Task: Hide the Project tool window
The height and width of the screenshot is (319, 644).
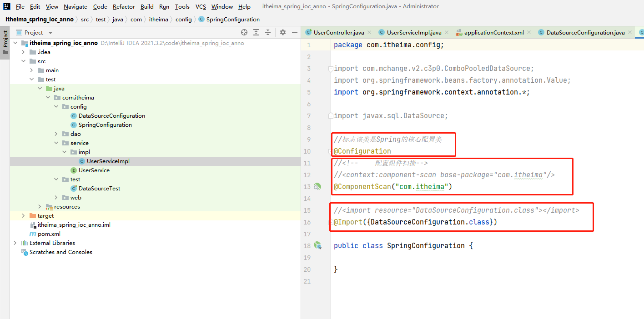Action: click(295, 32)
